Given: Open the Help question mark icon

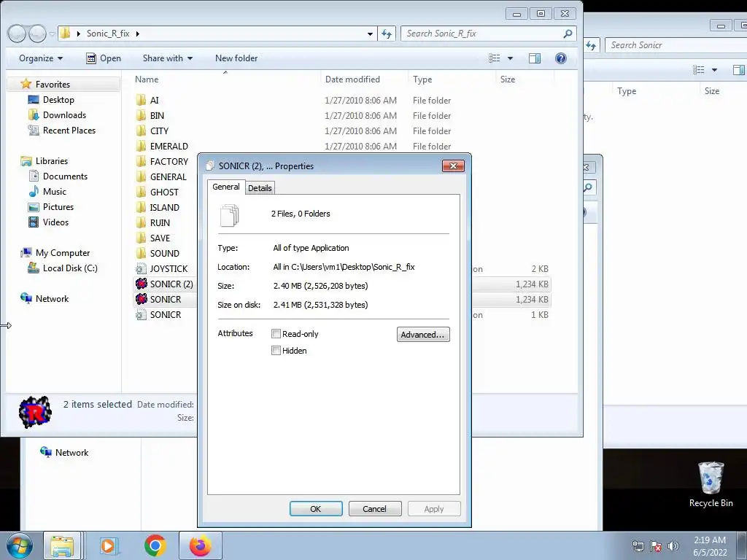Looking at the screenshot, I should click(561, 58).
